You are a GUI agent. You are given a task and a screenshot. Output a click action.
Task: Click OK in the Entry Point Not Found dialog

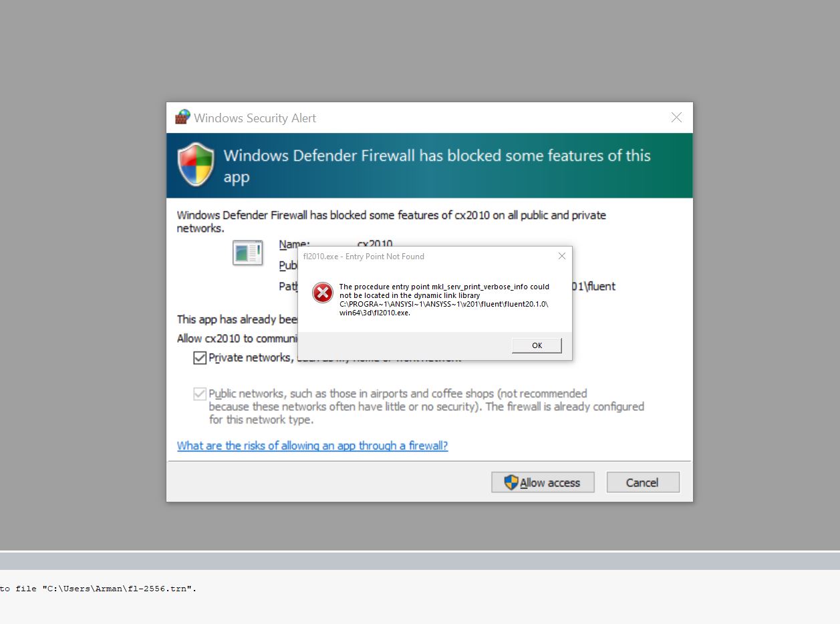coord(537,345)
